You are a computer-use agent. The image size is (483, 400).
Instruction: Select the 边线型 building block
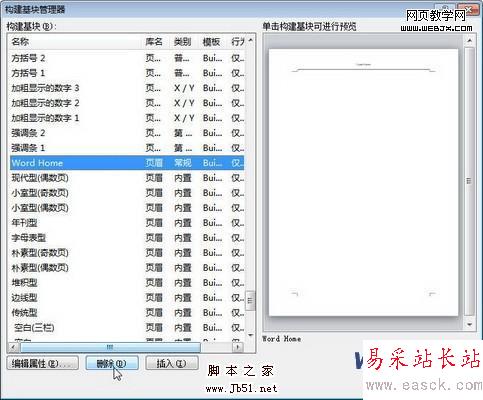(127, 298)
